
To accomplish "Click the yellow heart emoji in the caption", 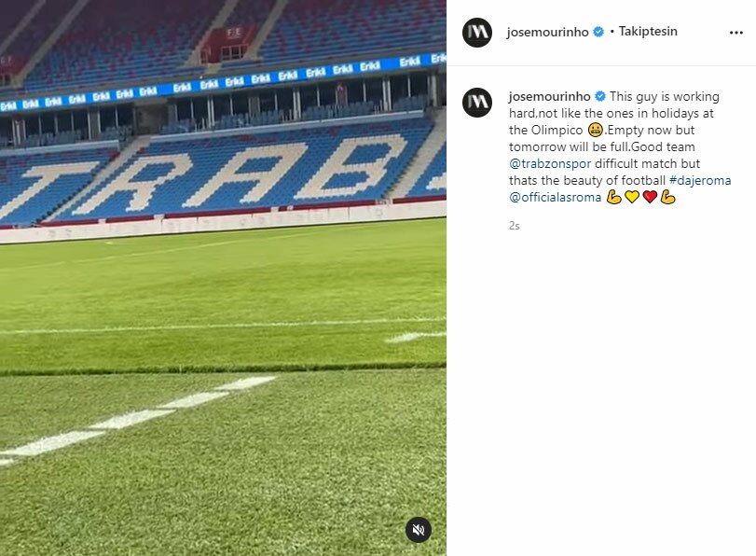I will point(632,197).
